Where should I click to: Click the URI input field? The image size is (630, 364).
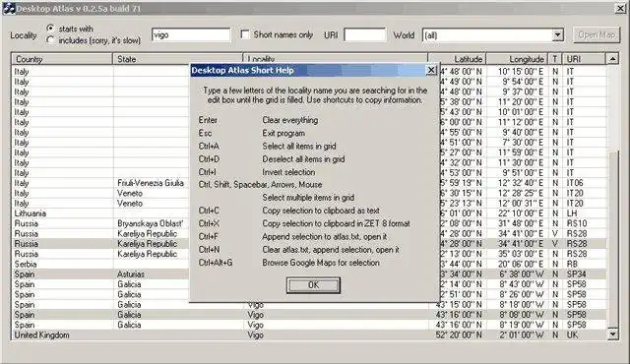[x=364, y=34]
